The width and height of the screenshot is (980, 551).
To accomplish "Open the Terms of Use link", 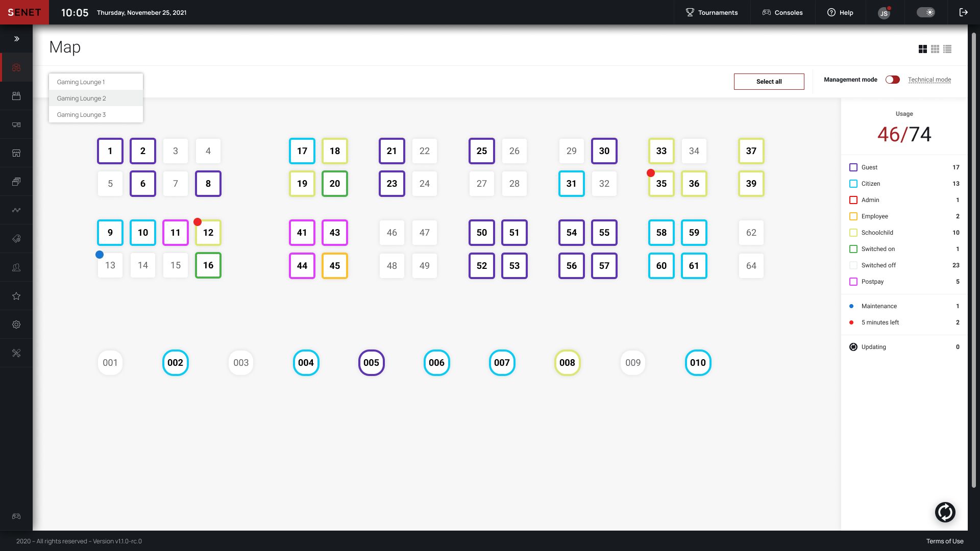I will pos(944,541).
